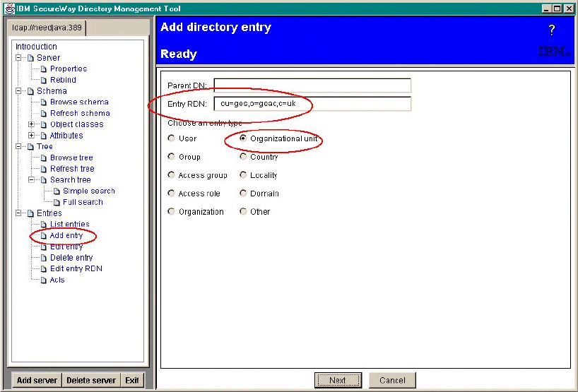The image size is (578, 392).
Task: Choose the Country entry type
Action: coord(243,157)
